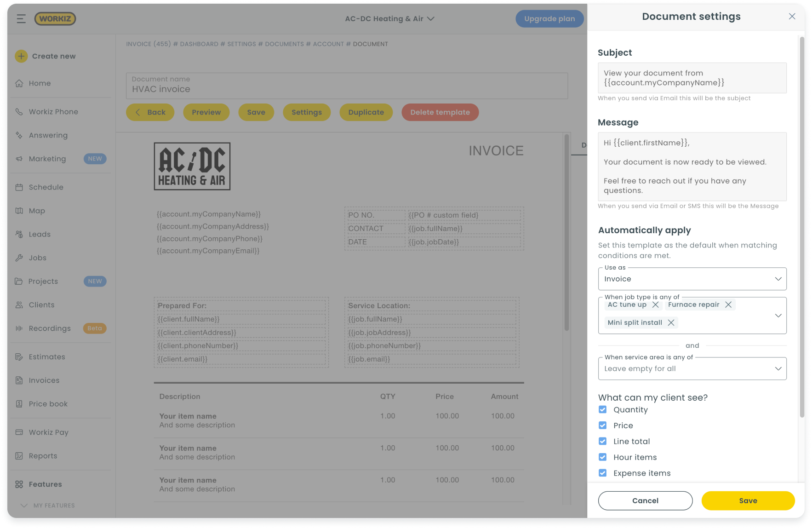Click the Workiz logo

click(x=55, y=19)
